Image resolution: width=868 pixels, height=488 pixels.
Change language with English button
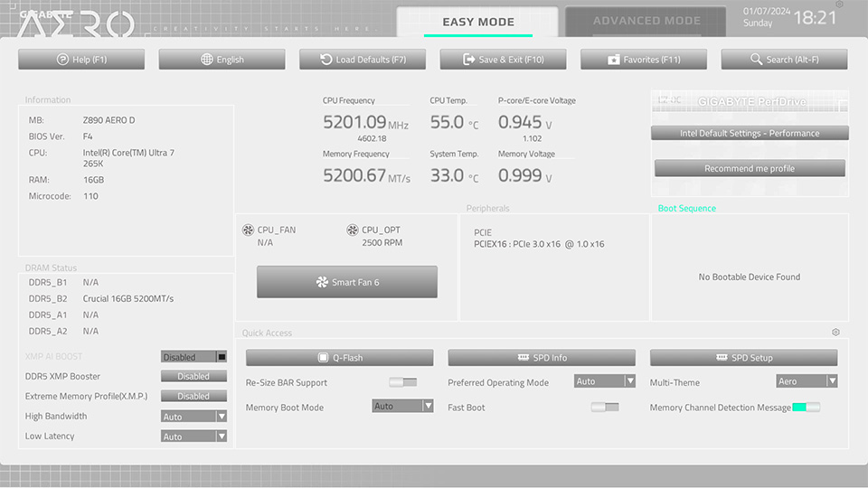pos(222,60)
